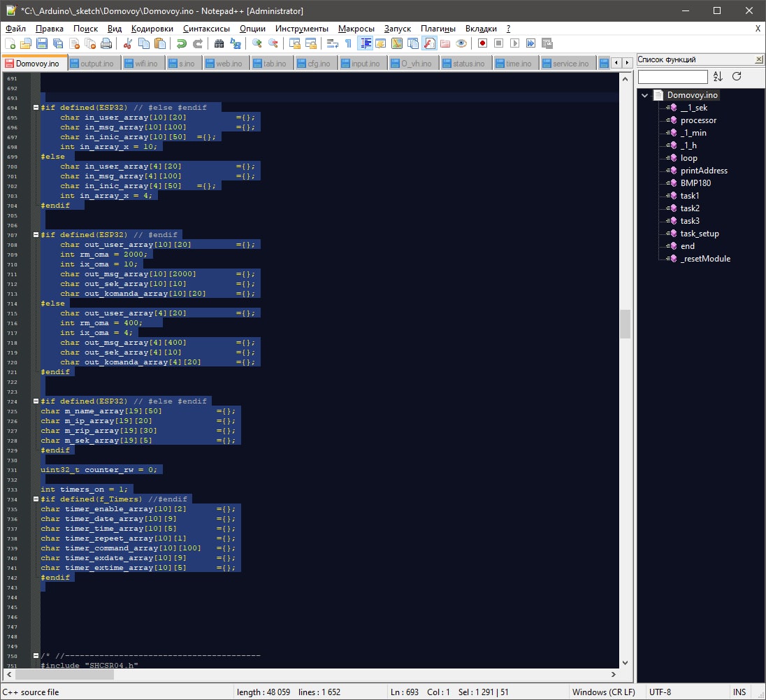Switch to the wifi.ino tab
This screenshot has height=700, width=766.
[x=145, y=64]
